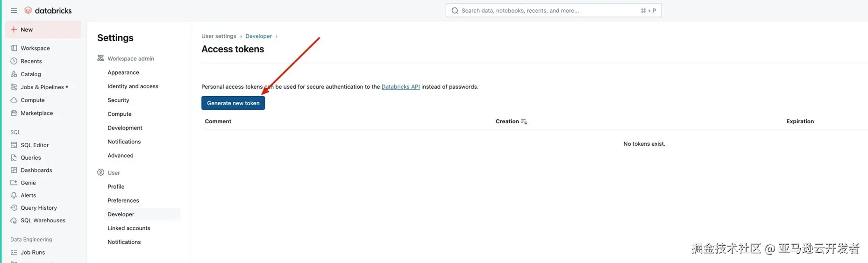Open the Marketplace sidebar item
Viewport: 868px width, 263px height.
[36, 113]
